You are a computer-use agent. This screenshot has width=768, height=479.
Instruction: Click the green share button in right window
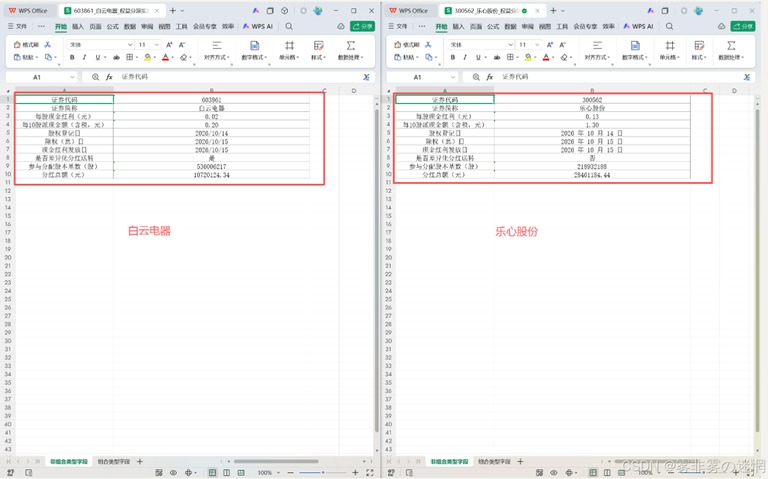coord(743,26)
